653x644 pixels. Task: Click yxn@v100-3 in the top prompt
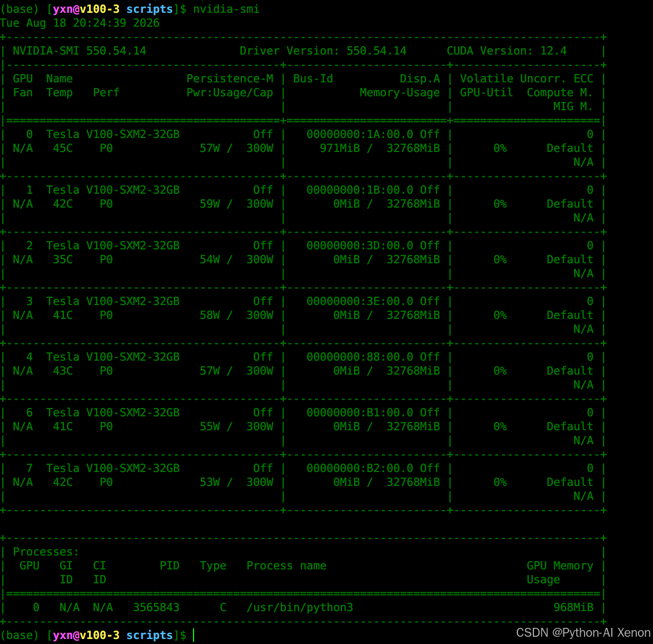[86, 9]
